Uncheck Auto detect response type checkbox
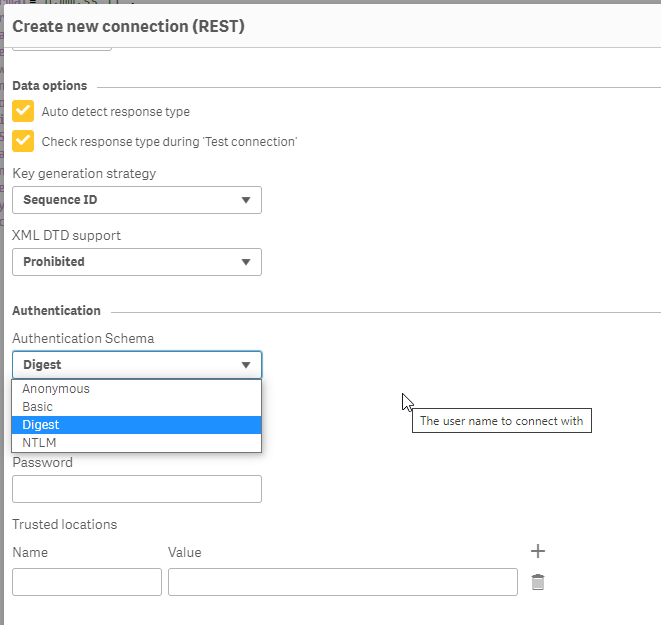The height and width of the screenshot is (625, 661). pos(24,111)
